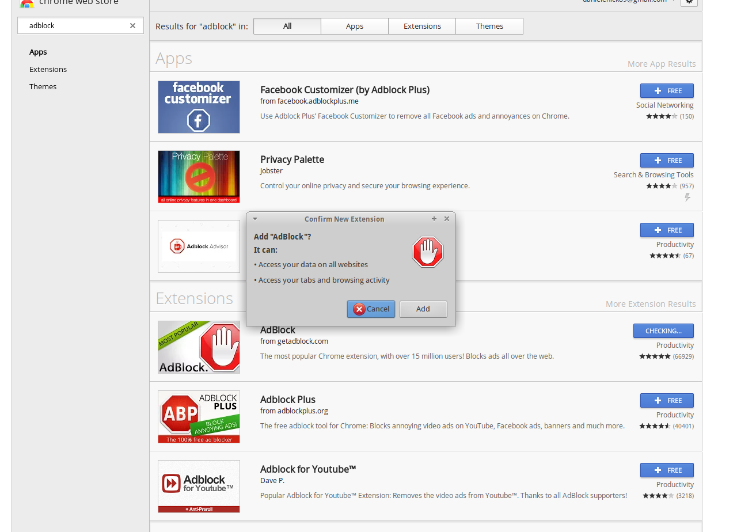
Task: Open Adblock Plus ABP thumbnail
Action: click(199, 417)
